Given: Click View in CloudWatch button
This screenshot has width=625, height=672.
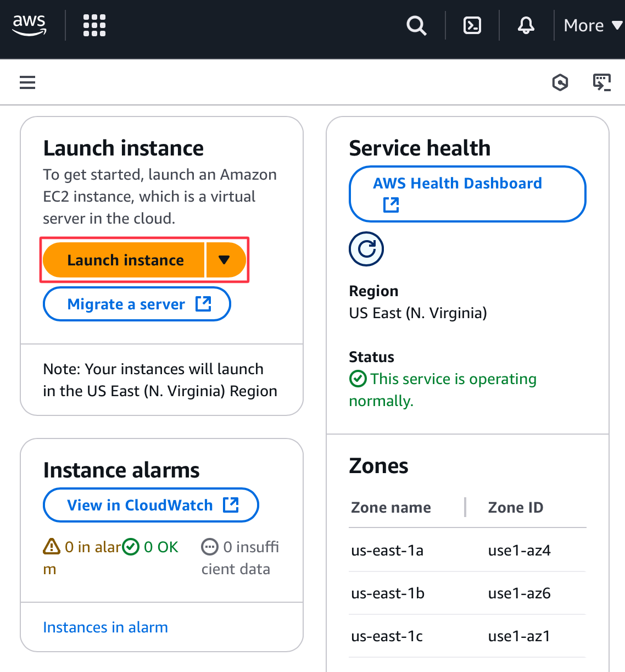Looking at the screenshot, I should (150, 505).
